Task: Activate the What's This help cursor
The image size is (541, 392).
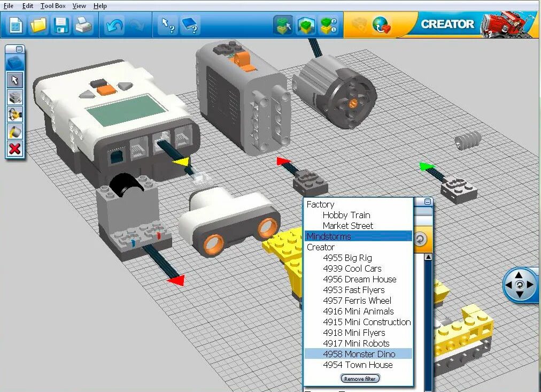Action: tap(168, 25)
